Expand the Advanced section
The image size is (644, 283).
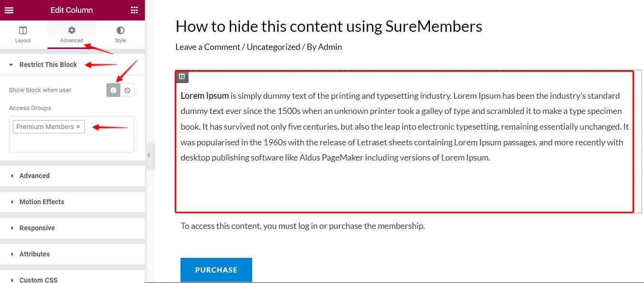pos(34,176)
